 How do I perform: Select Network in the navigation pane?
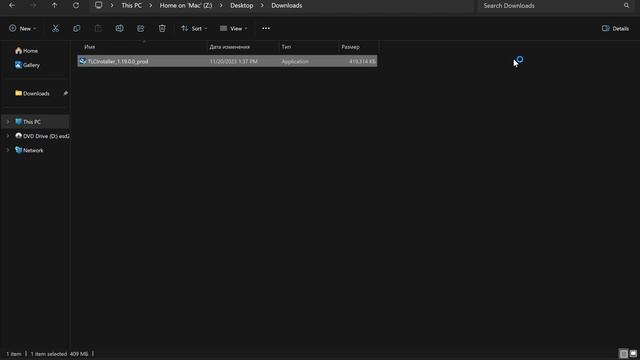coord(29,150)
